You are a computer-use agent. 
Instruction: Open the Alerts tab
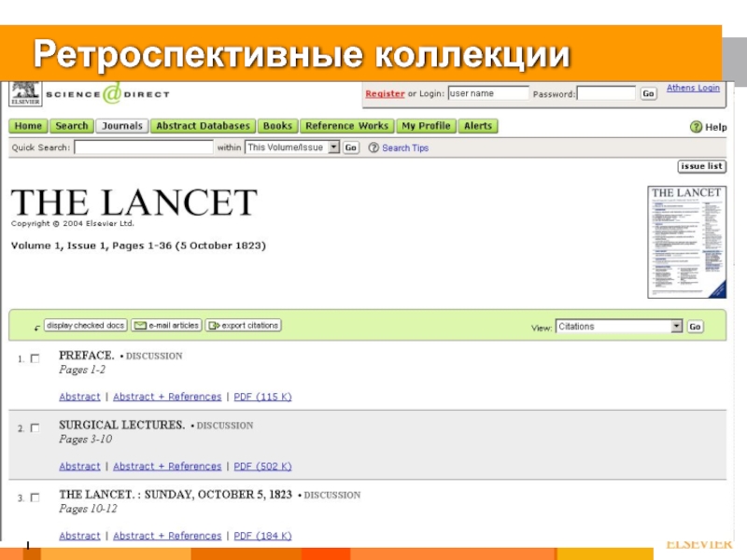point(478,126)
